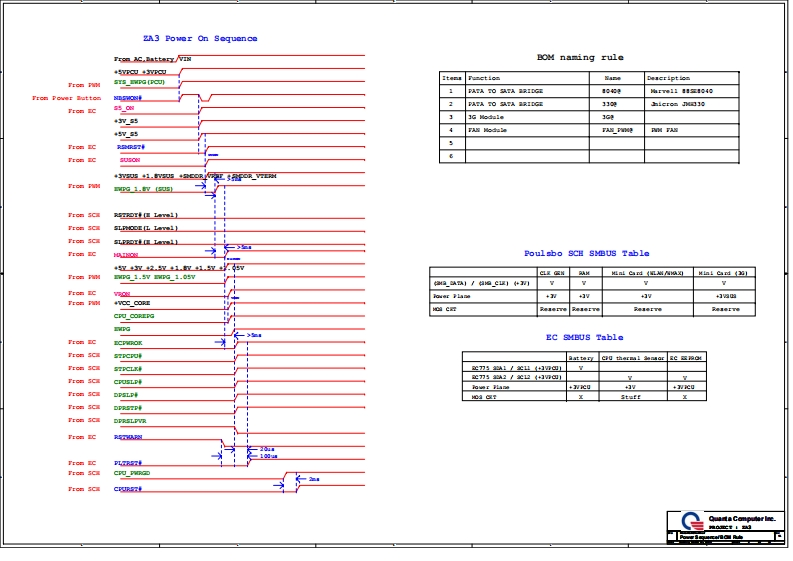Screen dimensions: 793x561
Task: Click the RSMRST# signal label
Action: click(x=130, y=147)
